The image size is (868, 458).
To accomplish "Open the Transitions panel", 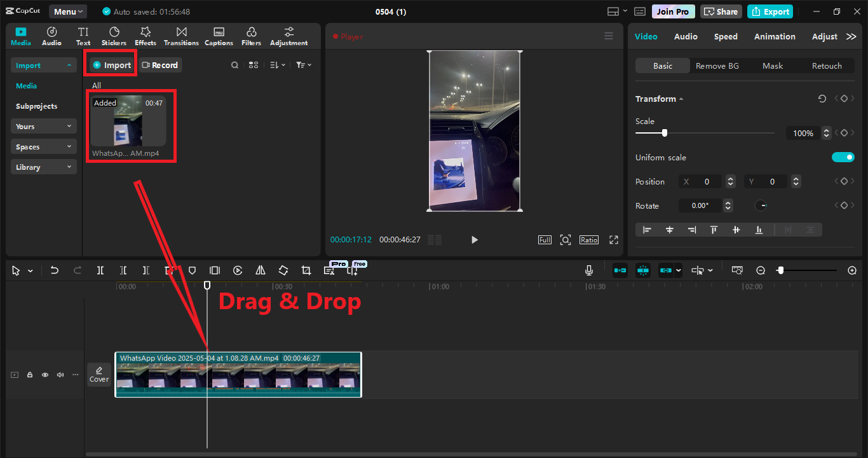I will tap(181, 36).
